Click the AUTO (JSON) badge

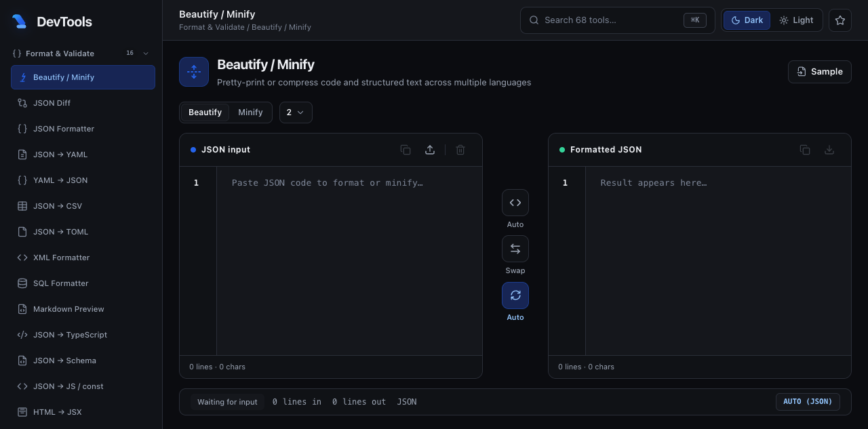point(808,402)
